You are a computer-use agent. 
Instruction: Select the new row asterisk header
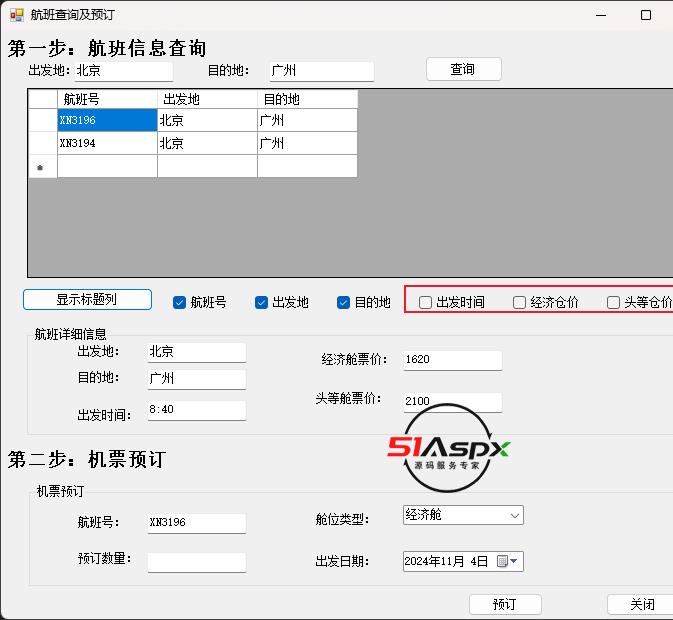point(42,167)
